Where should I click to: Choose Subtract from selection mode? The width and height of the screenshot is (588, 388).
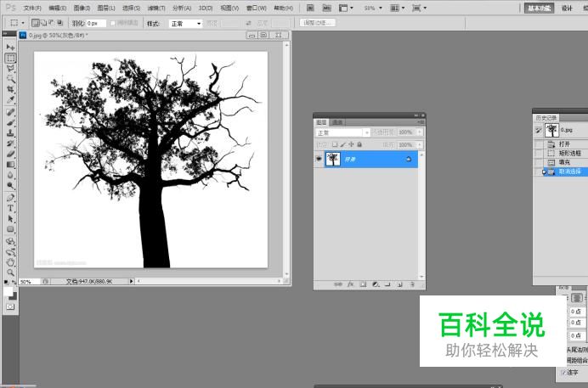click(52, 23)
